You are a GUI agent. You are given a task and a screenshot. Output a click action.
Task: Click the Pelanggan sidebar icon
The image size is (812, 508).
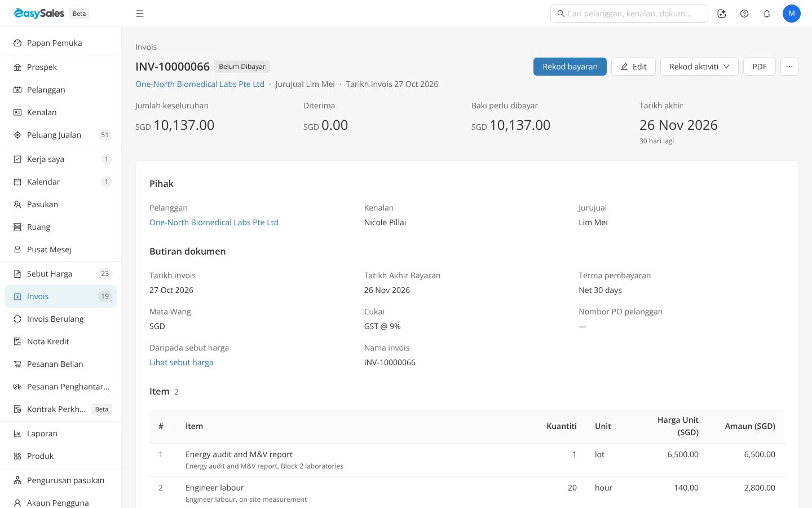point(17,90)
